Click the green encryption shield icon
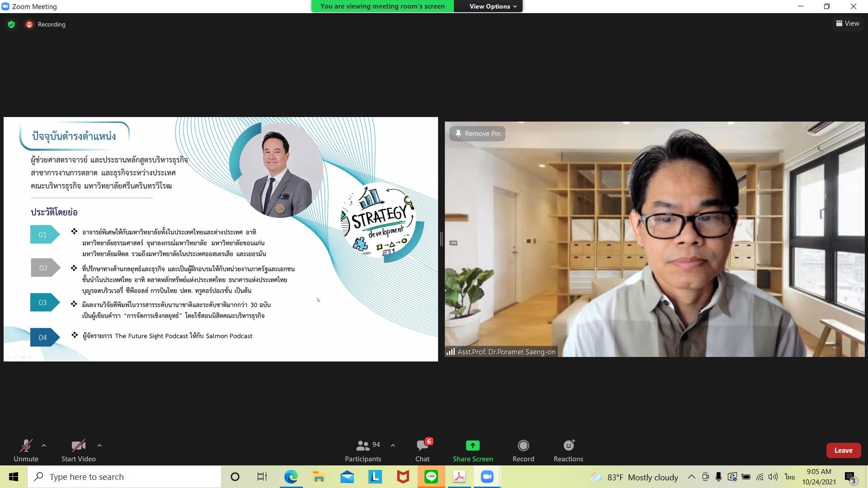This screenshot has height=488, width=868. tap(11, 24)
